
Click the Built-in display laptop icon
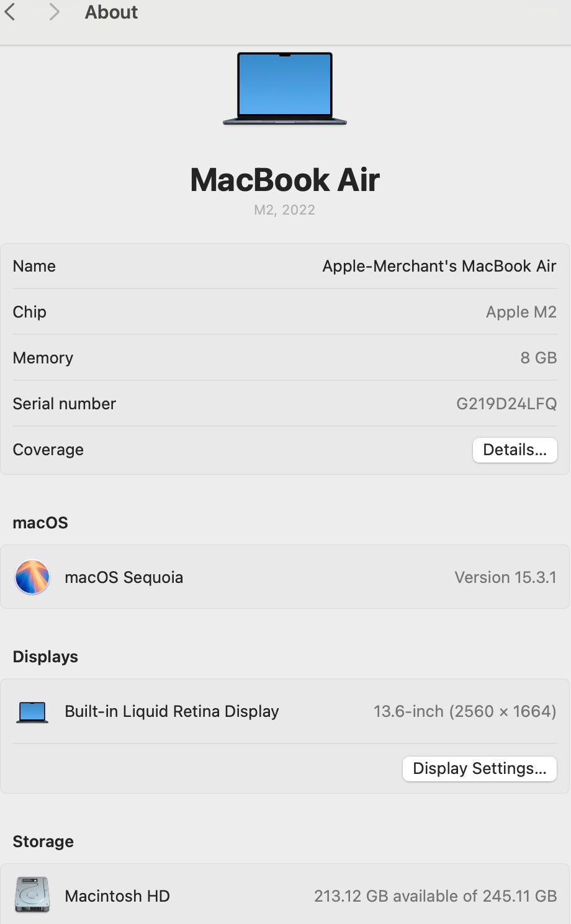coord(32,712)
